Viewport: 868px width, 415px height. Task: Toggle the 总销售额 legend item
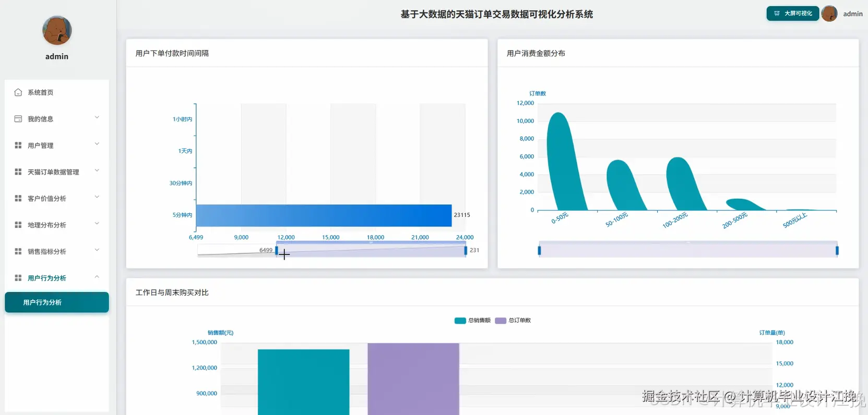472,321
